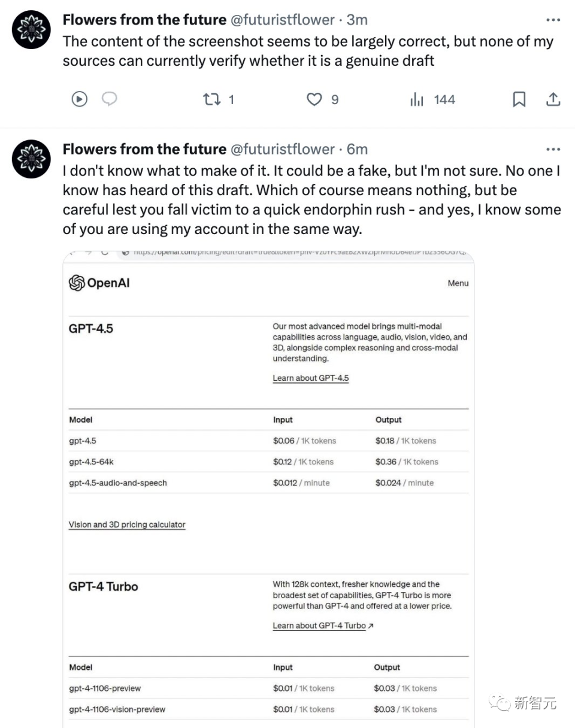Click the OpenAI logo in embedded page
The width and height of the screenshot is (575, 728).
click(99, 283)
